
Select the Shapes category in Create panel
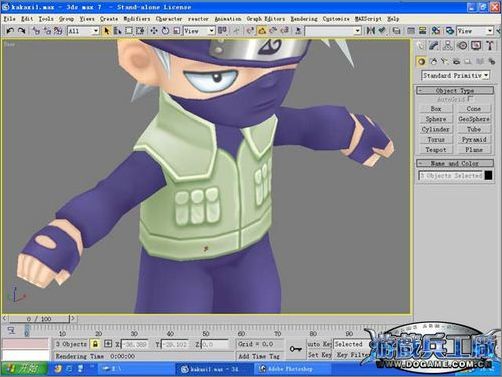click(x=433, y=61)
